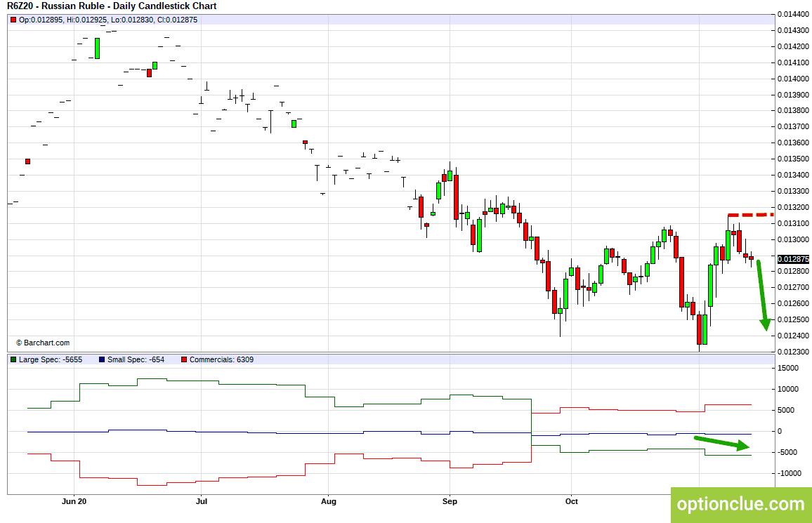Image resolution: width=812 pixels, height=523 pixels.
Task: Open the optionclue.com watermark link
Action: 741,505
